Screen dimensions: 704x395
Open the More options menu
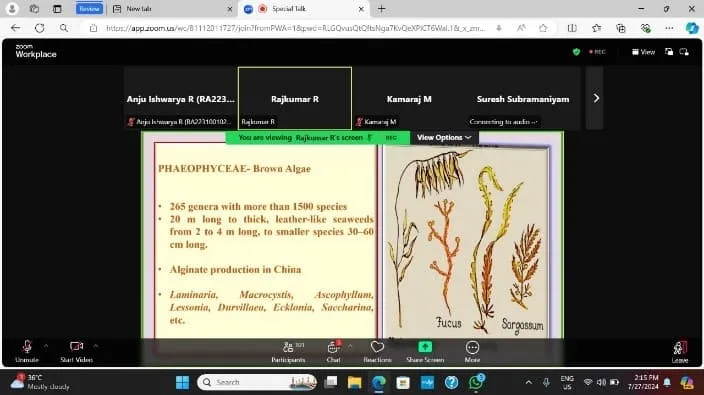pos(472,351)
